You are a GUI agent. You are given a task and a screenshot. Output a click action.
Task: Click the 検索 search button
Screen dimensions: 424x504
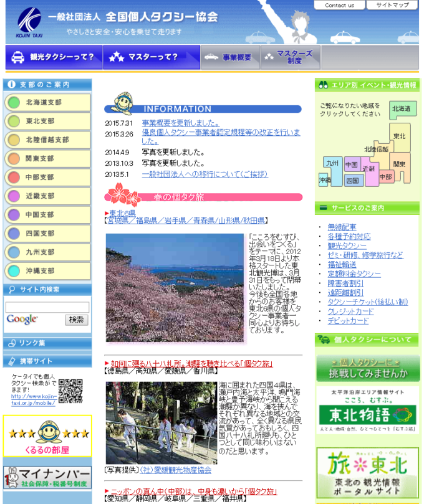(x=77, y=320)
